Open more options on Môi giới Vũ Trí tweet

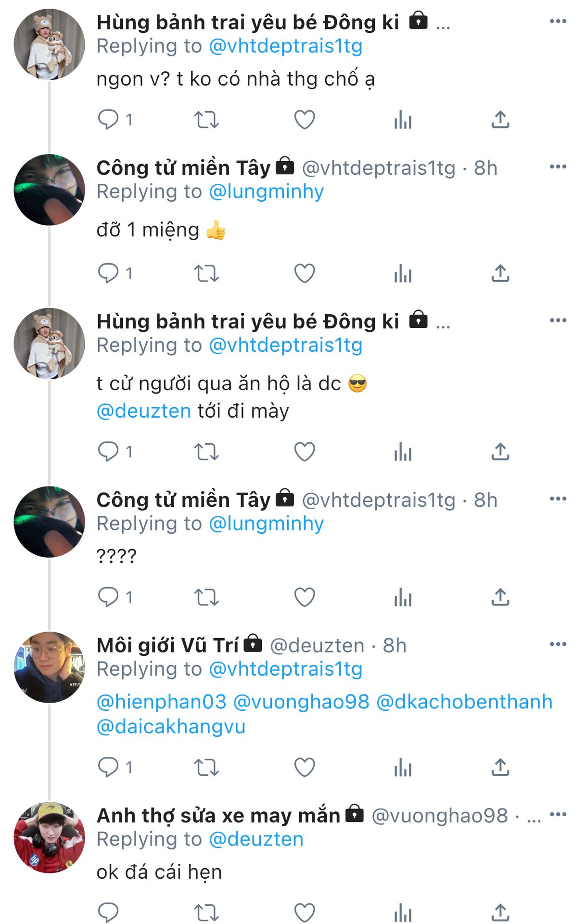[558, 644]
